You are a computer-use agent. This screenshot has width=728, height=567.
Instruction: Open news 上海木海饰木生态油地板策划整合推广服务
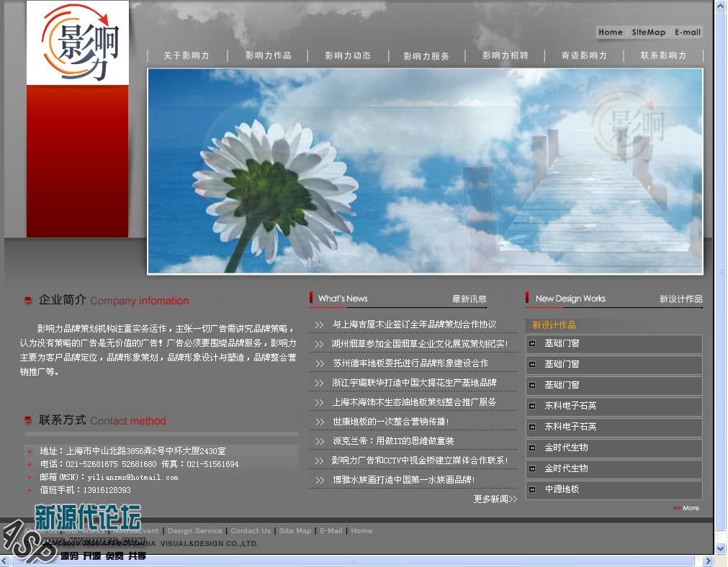(414, 402)
